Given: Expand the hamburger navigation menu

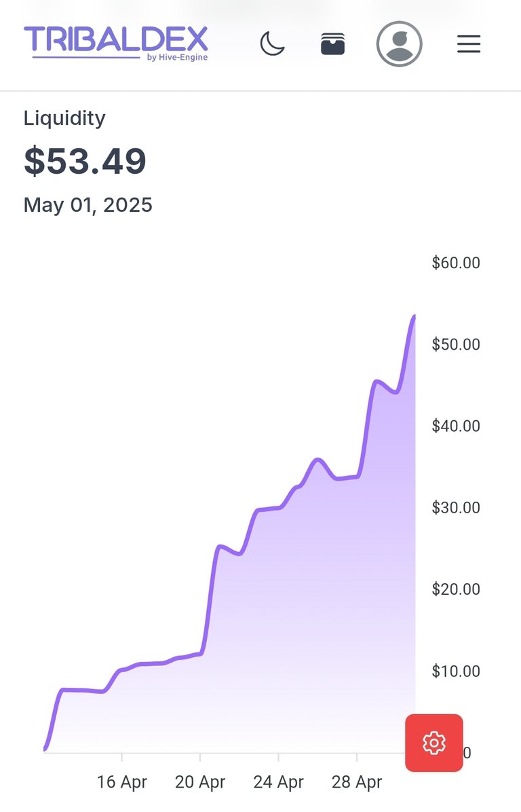Looking at the screenshot, I should click(x=468, y=44).
